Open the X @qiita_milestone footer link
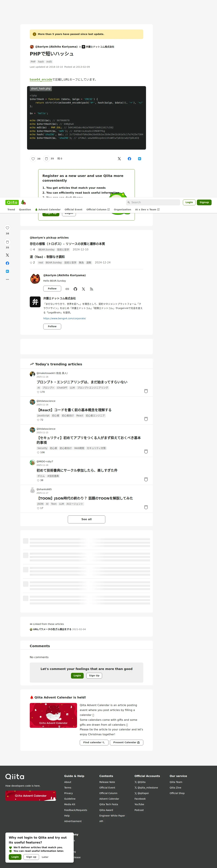The width and height of the screenshot is (217, 868). click(x=146, y=788)
